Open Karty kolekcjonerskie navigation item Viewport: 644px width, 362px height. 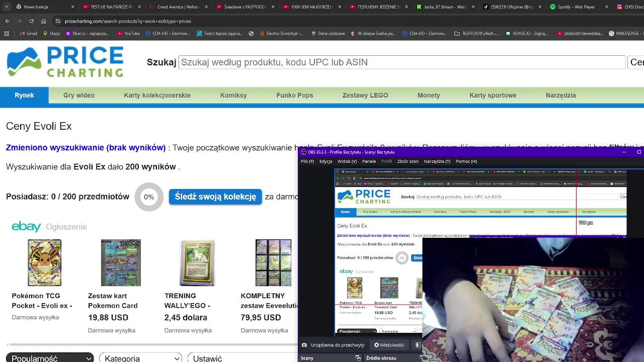tap(157, 95)
